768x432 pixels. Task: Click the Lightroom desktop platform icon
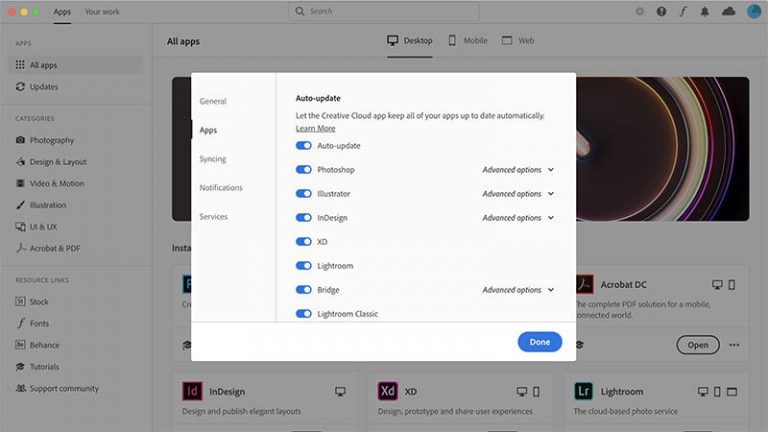tap(703, 391)
